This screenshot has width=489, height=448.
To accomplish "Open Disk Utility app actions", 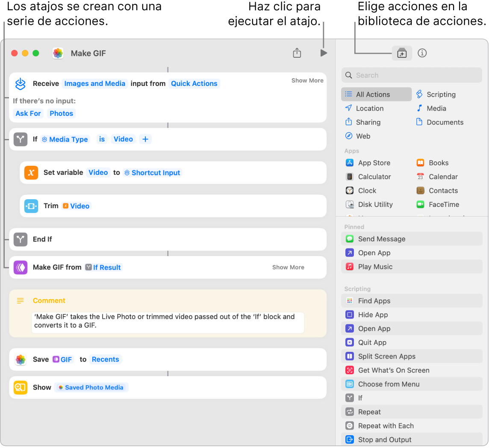I will [x=369, y=205].
